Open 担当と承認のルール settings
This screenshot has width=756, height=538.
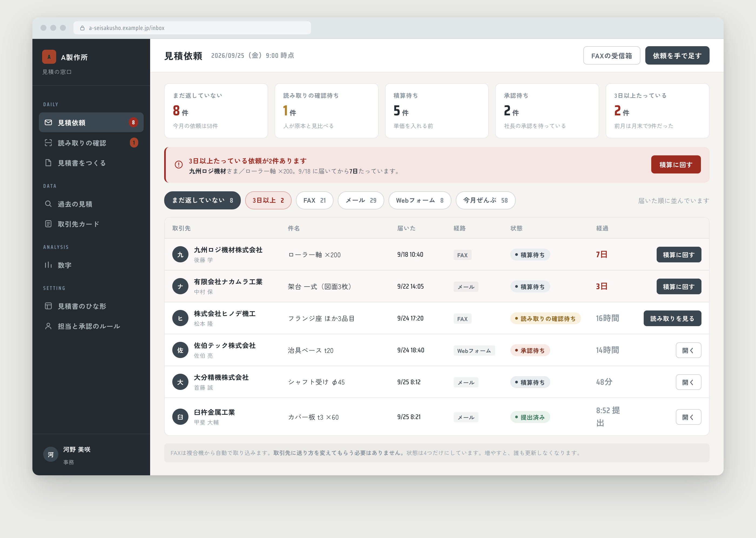[91, 326]
